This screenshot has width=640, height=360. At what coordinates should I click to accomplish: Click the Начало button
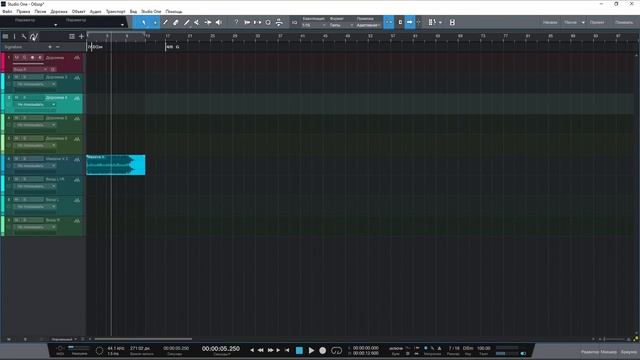[x=550, y=22]
